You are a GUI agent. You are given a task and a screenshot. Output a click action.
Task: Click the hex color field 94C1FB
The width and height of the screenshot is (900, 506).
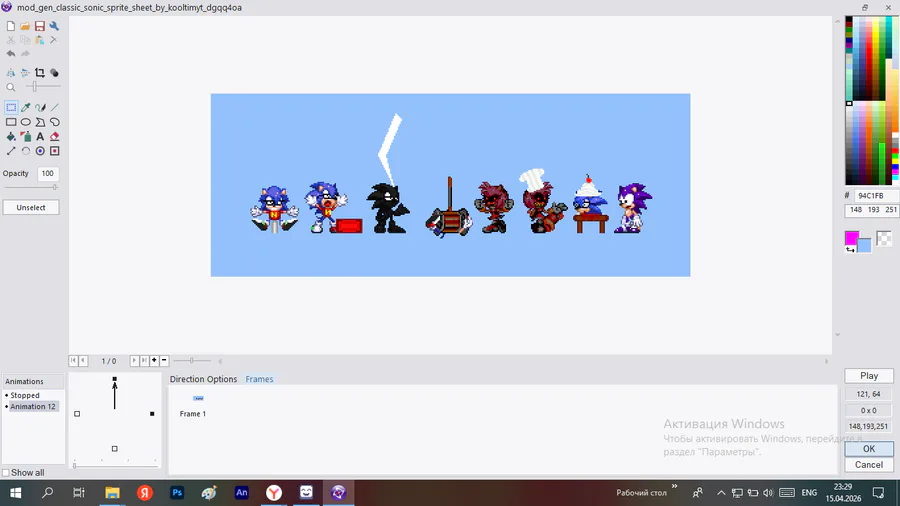tap(874, 196)
